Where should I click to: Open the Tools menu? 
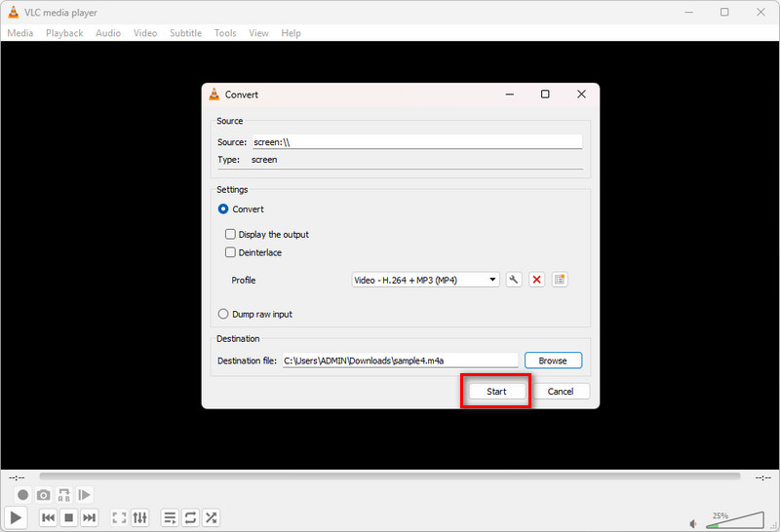click(225, 33)
